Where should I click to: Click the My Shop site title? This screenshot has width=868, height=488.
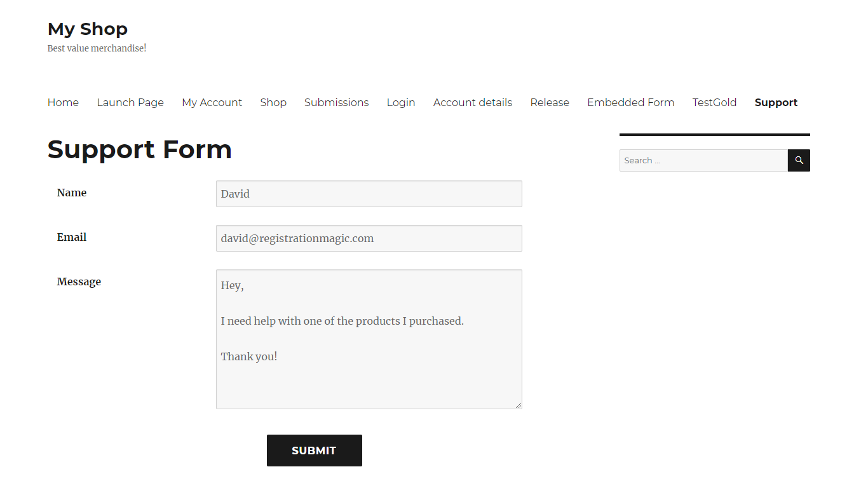click(x=88, y=29)
